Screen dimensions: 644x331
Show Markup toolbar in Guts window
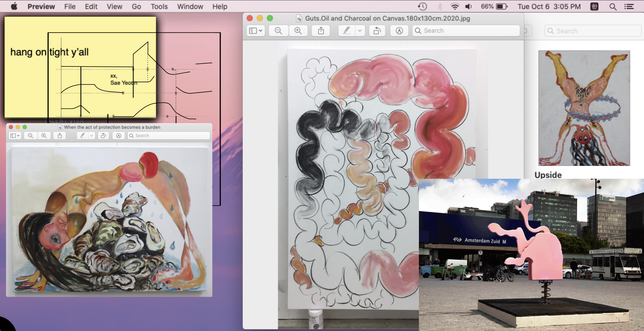[399, 30]
